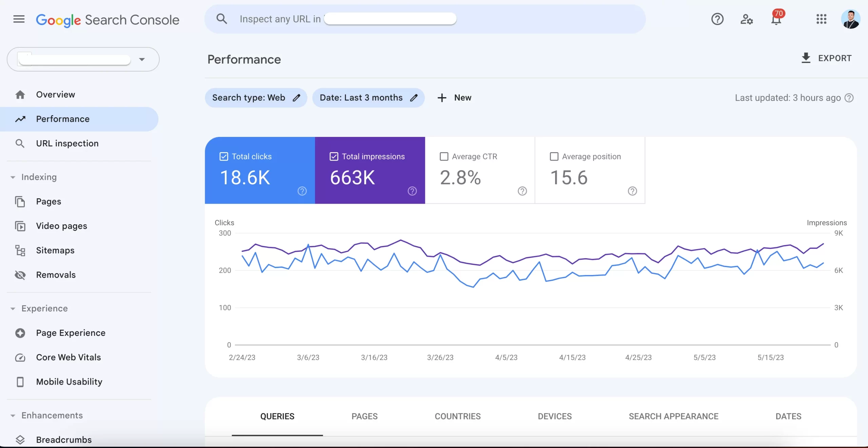This screenshot has height=448, width=868.
Task: Toggle Total clicks metric display
Action: pyautogui.click(x=223, y=157)
